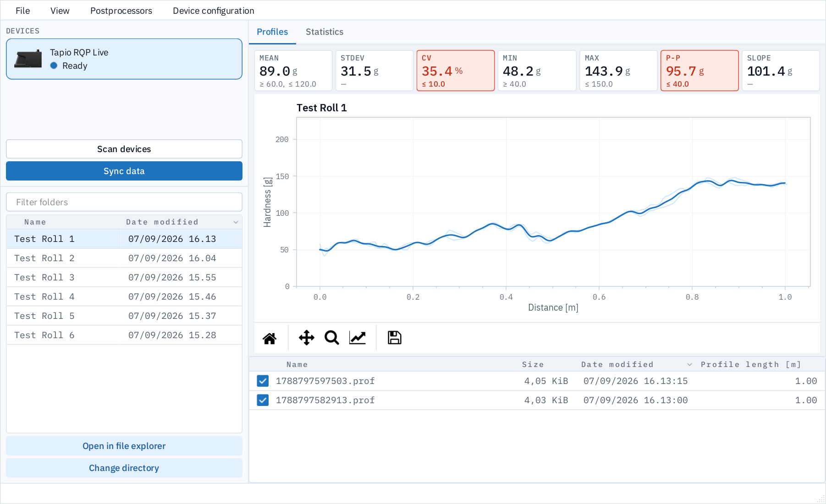This screenshot has height=504, width=826.
Task: Click the CV 35.4 % stat card
Action: coord(456,71)
